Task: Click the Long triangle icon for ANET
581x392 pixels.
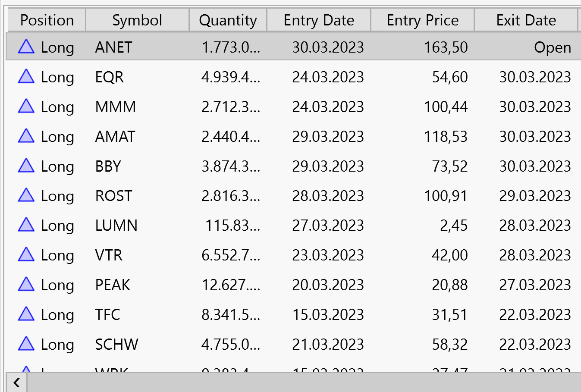Action: [x=26, y=46]
